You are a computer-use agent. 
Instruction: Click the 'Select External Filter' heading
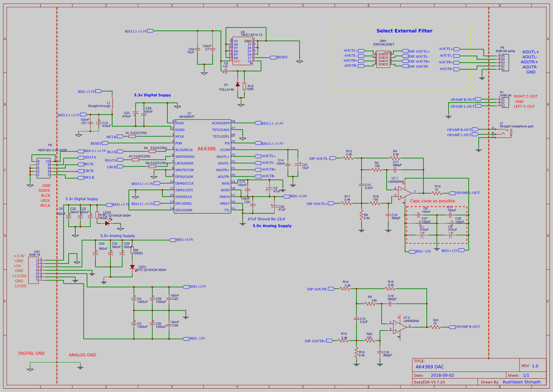pos(404,31)
